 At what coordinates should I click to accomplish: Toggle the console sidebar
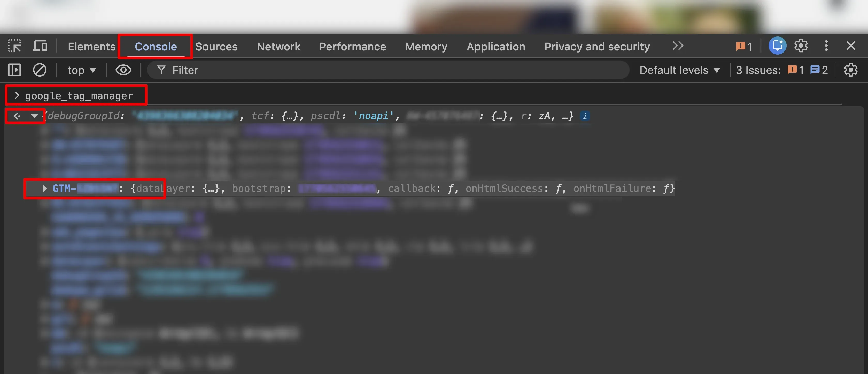[x=14, y=70]
